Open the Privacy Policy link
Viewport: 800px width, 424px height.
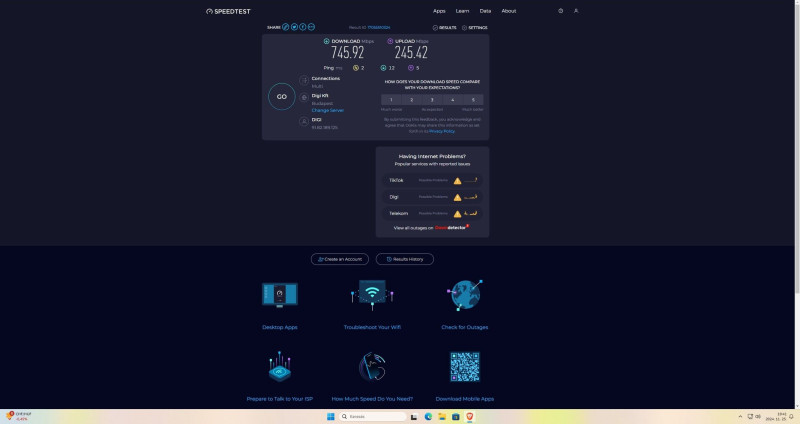442,131
